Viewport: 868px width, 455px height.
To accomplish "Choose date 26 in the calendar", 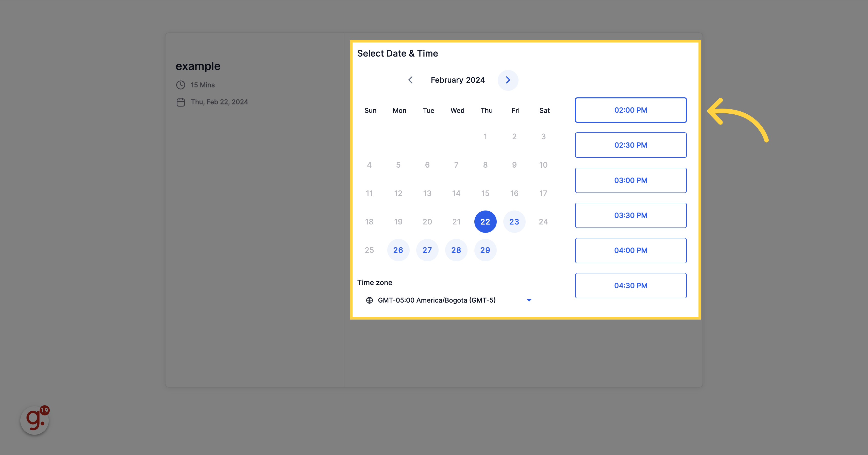I will pos(398,250).
